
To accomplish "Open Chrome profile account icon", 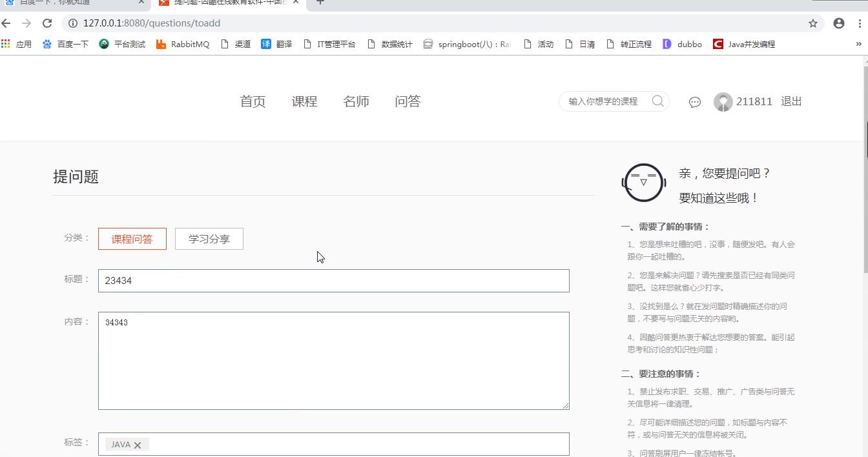I will [x=839, y=23].
